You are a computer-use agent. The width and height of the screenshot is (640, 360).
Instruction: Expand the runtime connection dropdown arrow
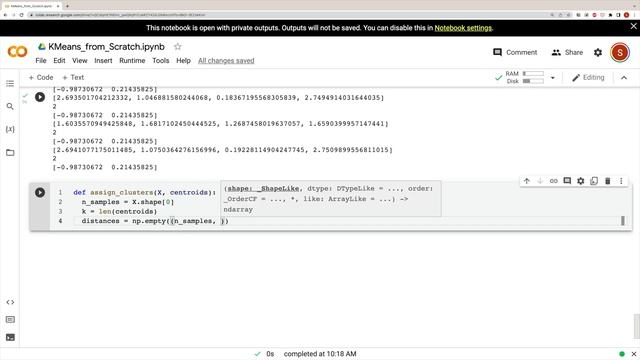pos(553,78)
